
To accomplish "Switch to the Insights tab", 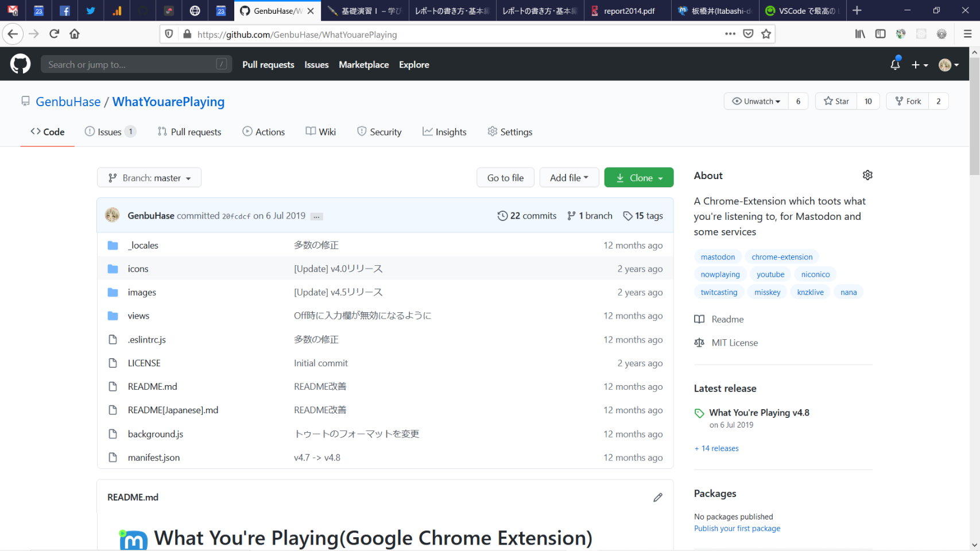I will click(444, 132).
